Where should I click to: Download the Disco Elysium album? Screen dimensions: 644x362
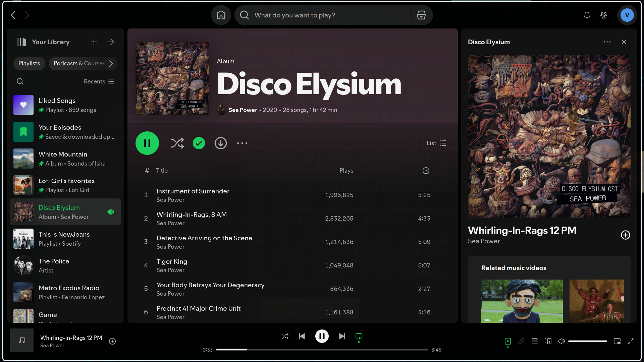(x=220, y=143)
